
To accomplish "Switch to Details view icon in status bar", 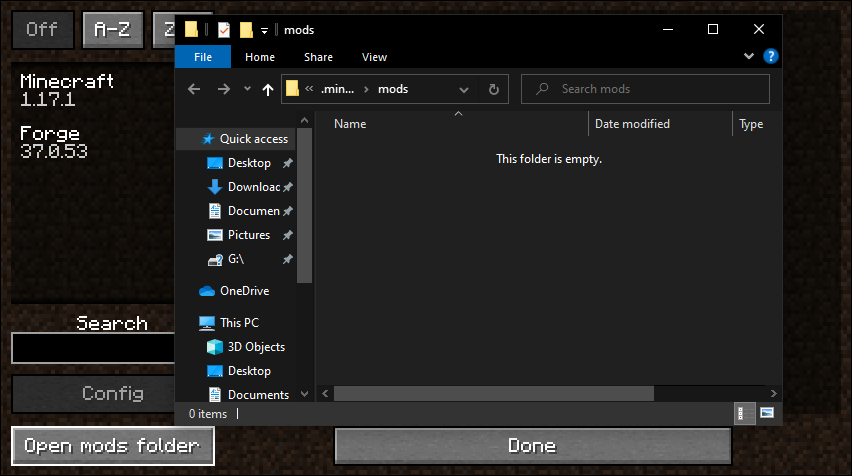I will (744, 414).
